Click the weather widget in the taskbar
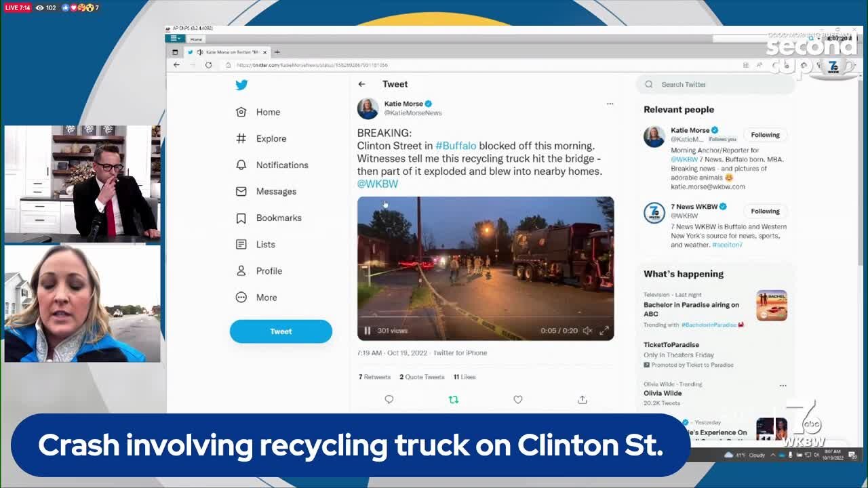Image resolution: width=868 pixels, height=488 pixels. tap(745, 455)
